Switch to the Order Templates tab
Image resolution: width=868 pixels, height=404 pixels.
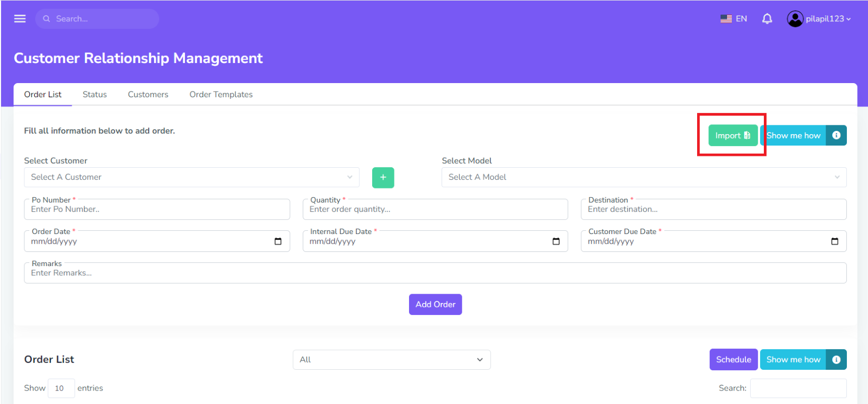click(x=221, y=94)
